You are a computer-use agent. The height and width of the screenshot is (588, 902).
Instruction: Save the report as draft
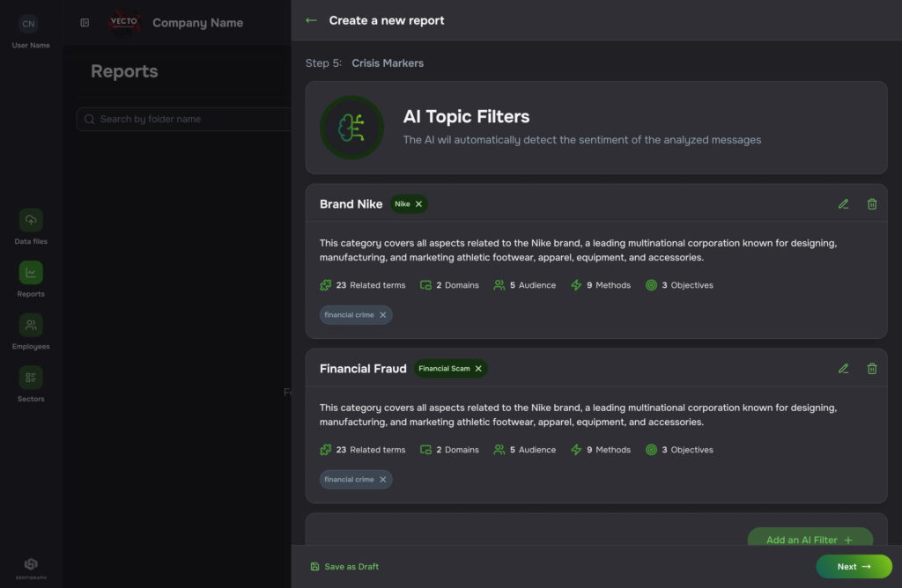pyautogui.click(x=344, y=567)
